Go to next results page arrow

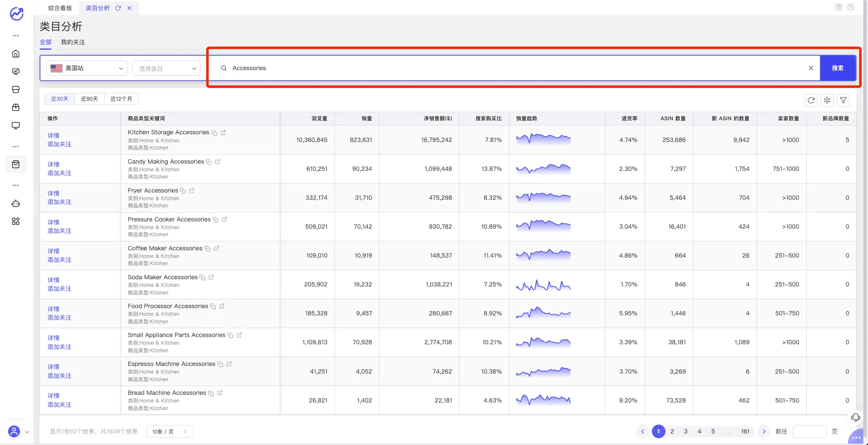point(764,431)
